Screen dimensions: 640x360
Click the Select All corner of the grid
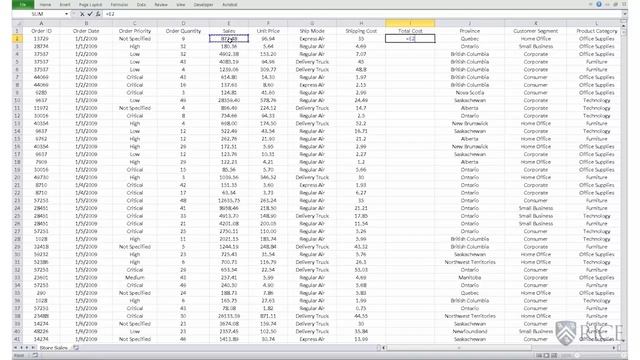17,23
